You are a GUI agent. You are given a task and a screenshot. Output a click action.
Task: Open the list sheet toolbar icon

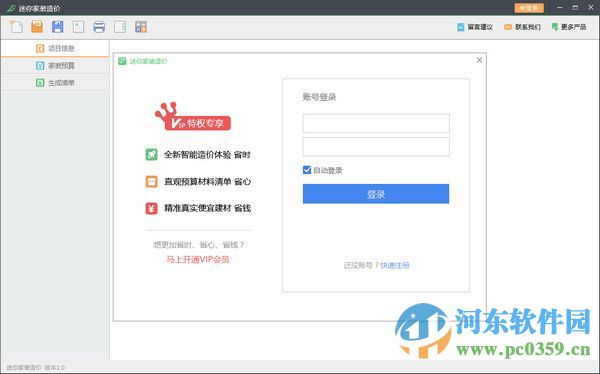click(120, 26)
